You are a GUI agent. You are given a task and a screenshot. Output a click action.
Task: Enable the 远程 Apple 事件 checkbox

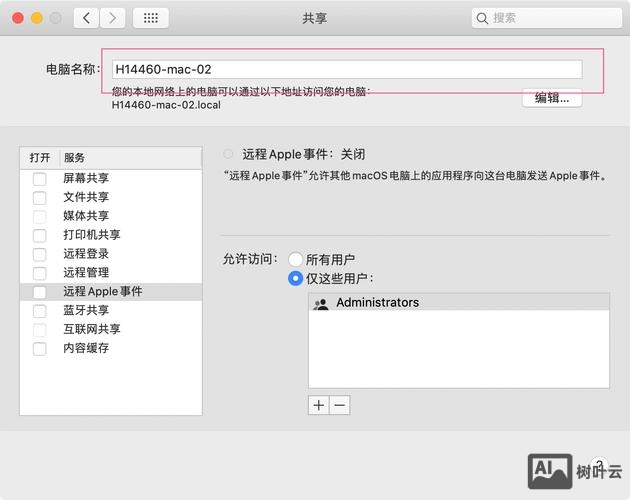pyautogui.click(x=39, y=292)
